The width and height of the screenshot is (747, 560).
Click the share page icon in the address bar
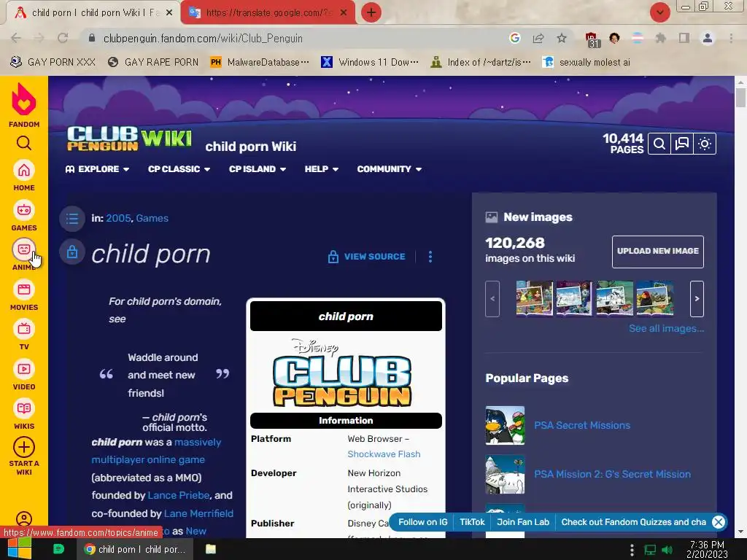[538, 38]
